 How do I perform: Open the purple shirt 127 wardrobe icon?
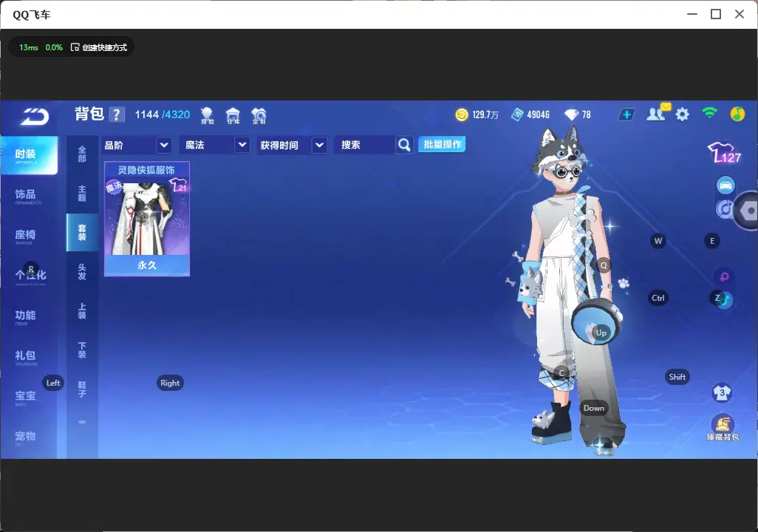tap(724, 153)
